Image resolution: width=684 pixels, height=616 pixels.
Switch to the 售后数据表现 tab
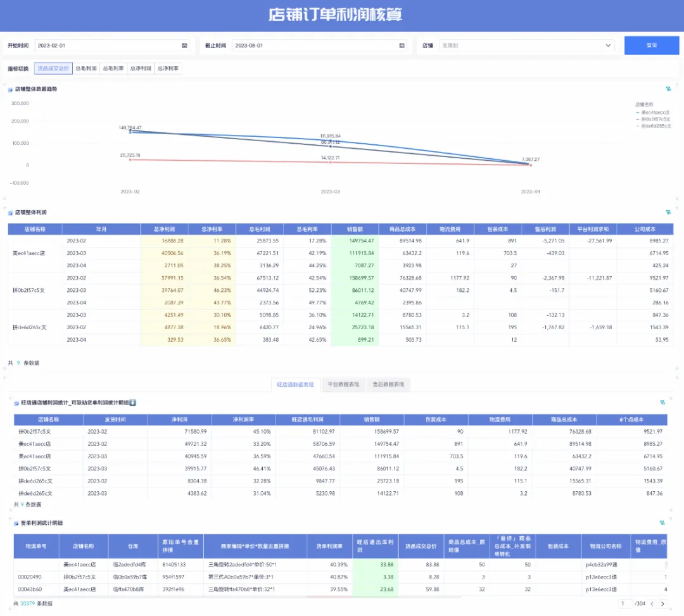point(388,384)
